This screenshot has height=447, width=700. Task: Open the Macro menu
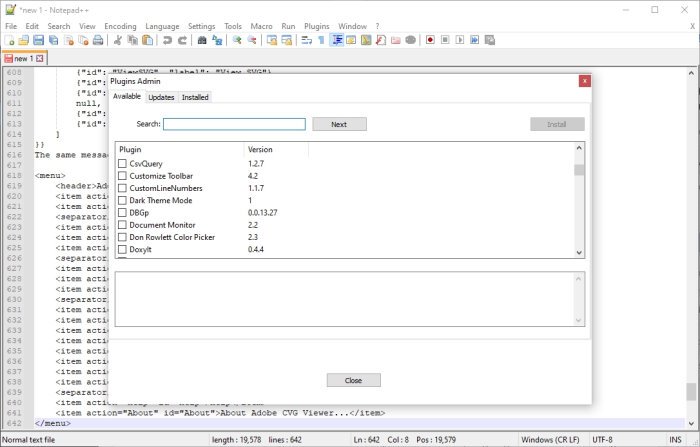click(x=261, y=26)
